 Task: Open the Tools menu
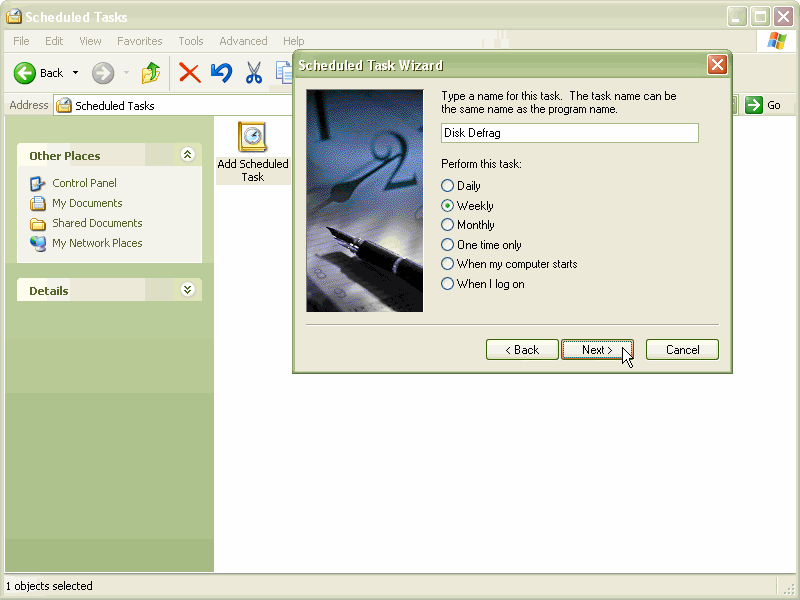coord(191,41)
